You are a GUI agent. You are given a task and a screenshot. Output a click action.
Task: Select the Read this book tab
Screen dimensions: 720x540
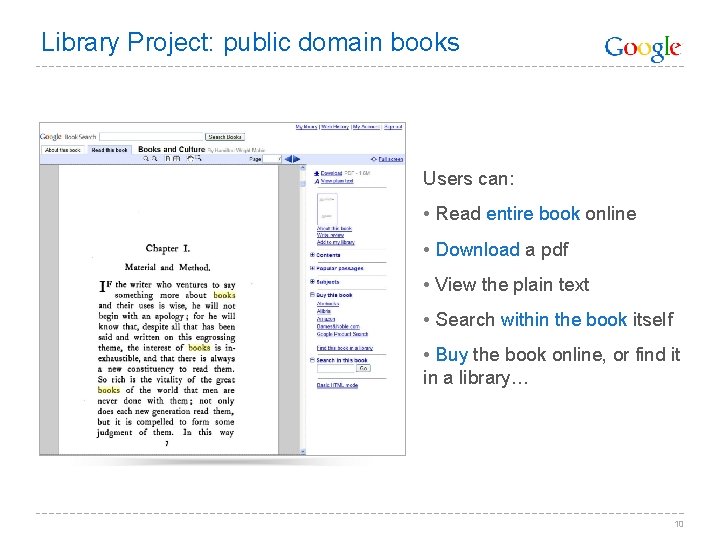pyautogui.click(x=109, y=150)
